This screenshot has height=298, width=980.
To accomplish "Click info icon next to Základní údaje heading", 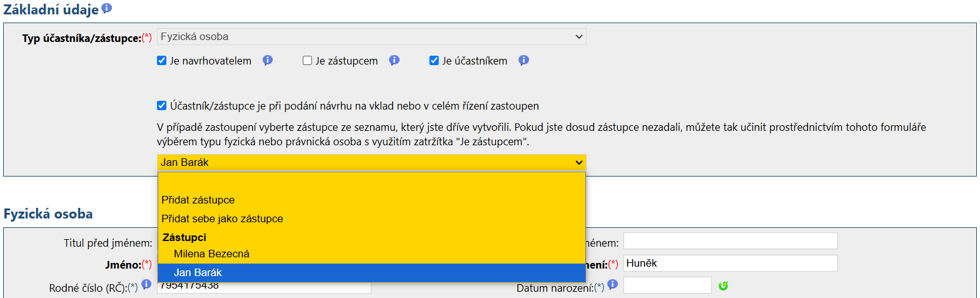I will [x=106, y=8].
